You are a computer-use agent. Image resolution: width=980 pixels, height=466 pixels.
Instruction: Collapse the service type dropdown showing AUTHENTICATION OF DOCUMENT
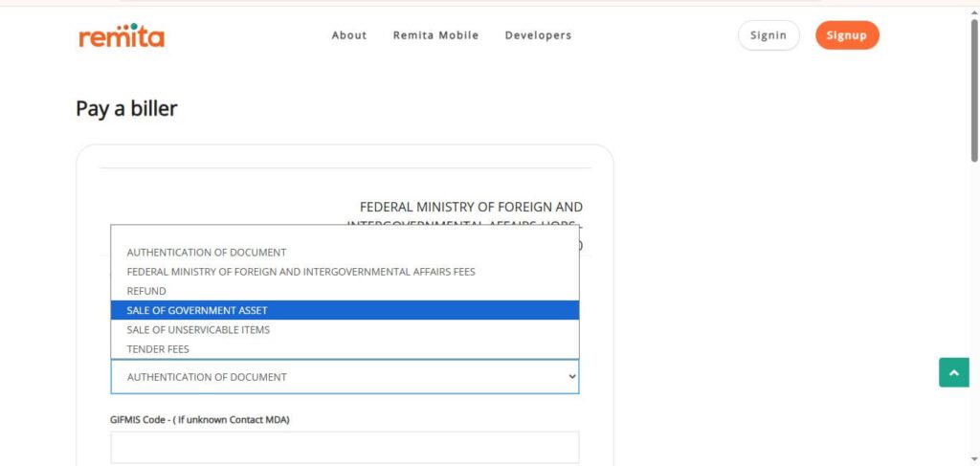tap(345, 377)
